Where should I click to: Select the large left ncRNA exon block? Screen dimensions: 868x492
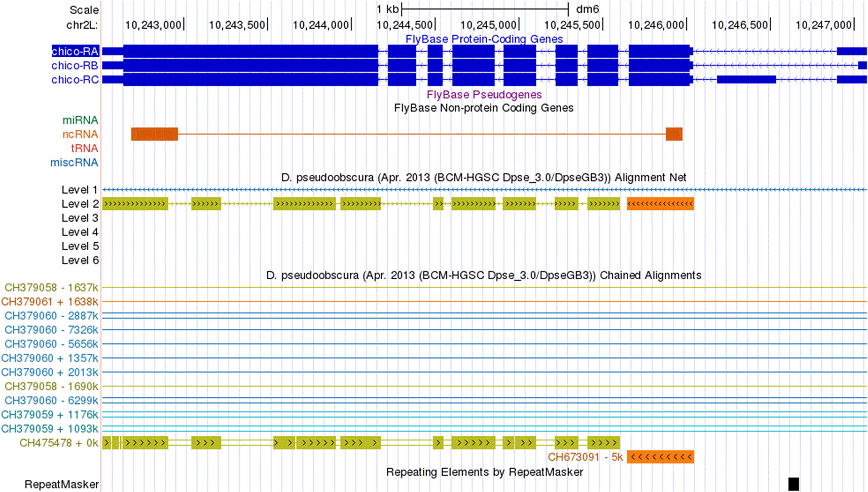[155, 134]
